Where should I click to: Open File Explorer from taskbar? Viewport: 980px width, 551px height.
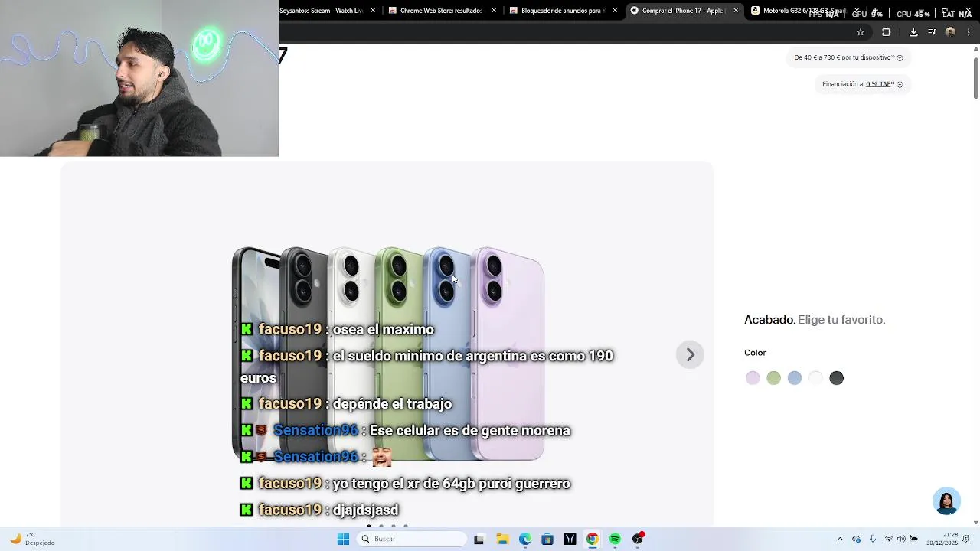502,539
